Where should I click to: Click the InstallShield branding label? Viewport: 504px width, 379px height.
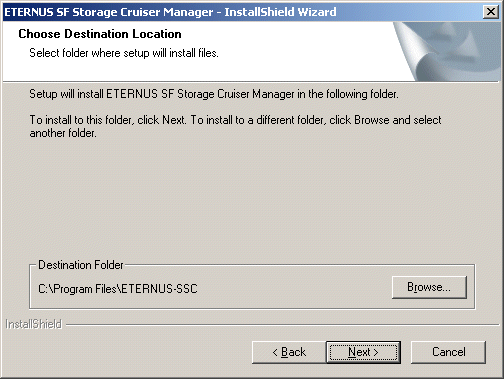[34, 324]
